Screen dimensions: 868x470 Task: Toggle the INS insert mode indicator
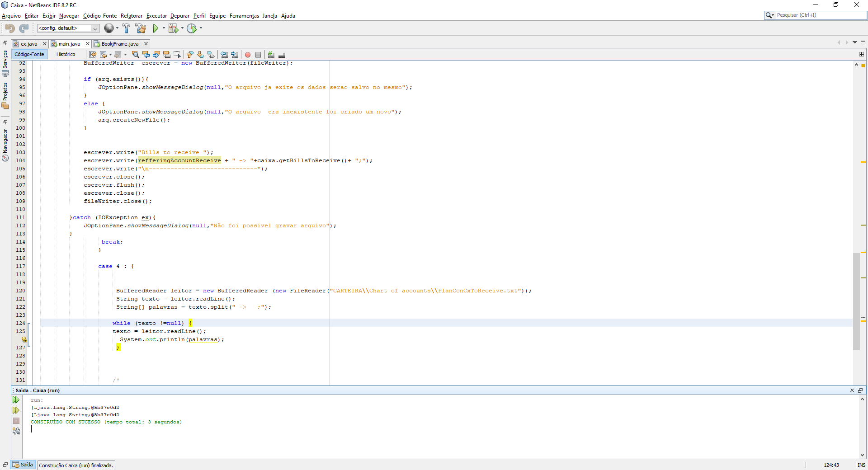point(862,465)
